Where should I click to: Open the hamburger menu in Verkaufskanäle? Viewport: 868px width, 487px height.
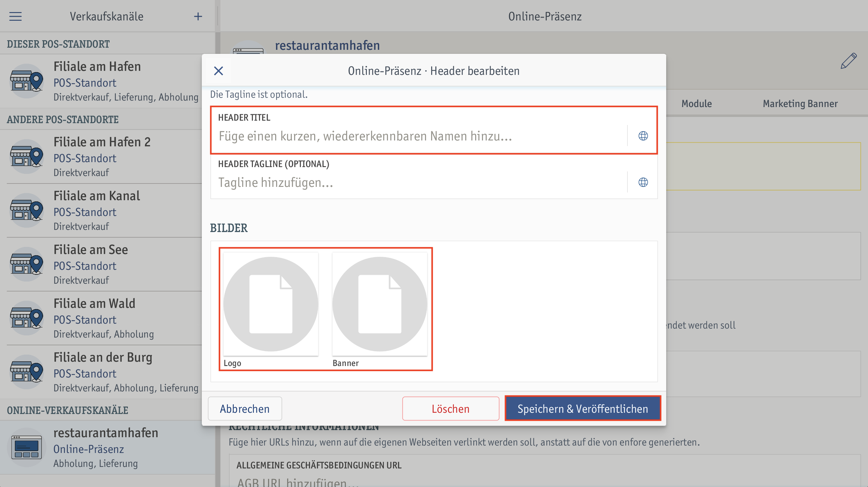click(15, 16)
